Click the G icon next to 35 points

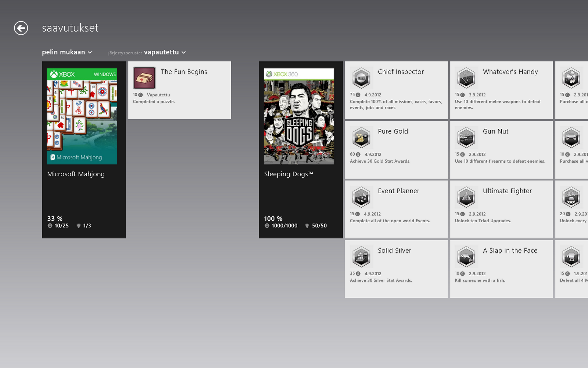(358, 274)
